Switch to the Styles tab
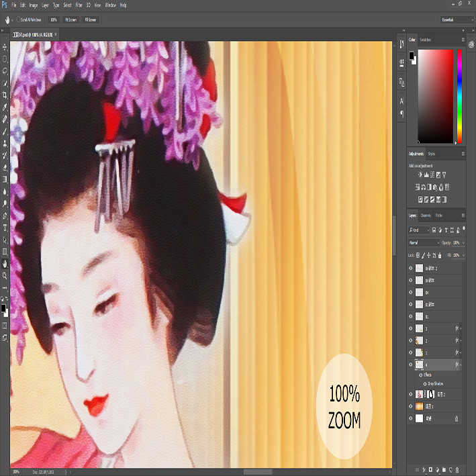This screenshot has width=476, height=476. click(432, 154)
